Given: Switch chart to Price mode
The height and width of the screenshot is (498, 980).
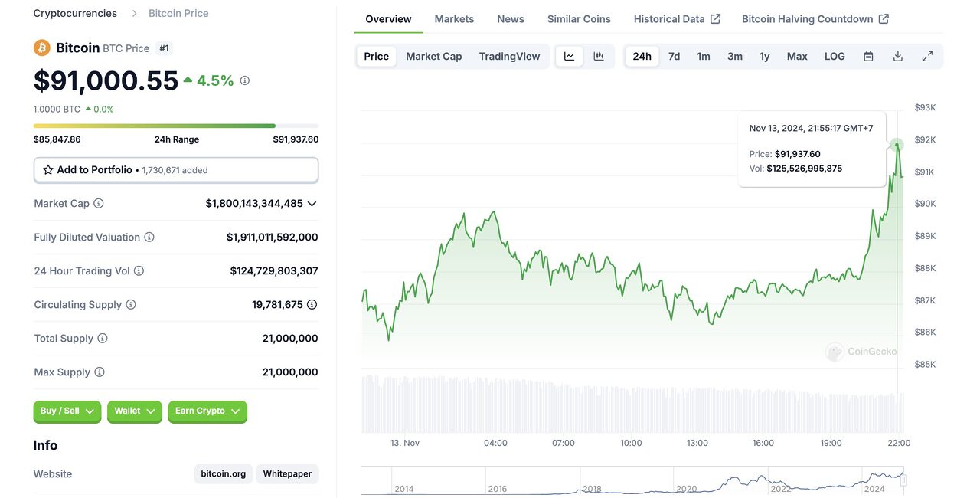Looking at the screenshot, I should 377,56.
